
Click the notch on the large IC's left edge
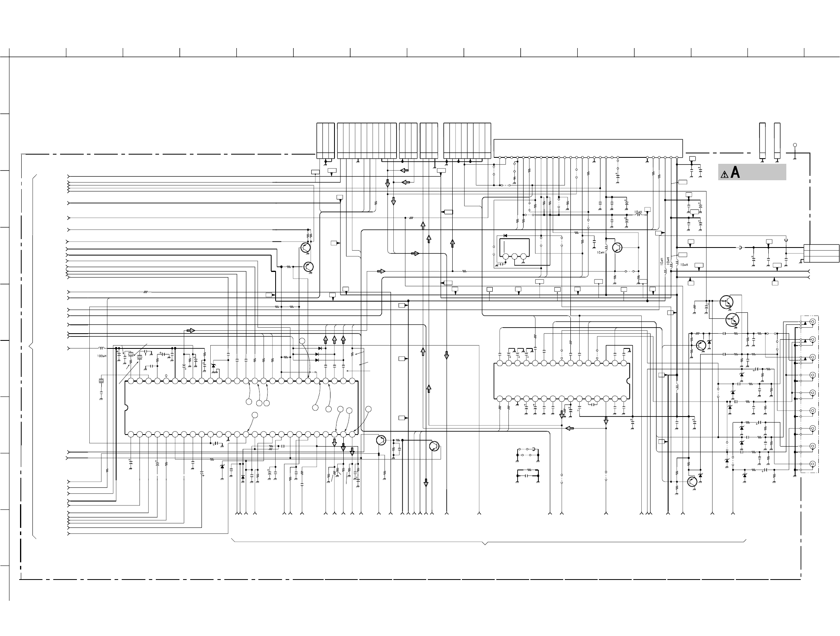(127, 408)
